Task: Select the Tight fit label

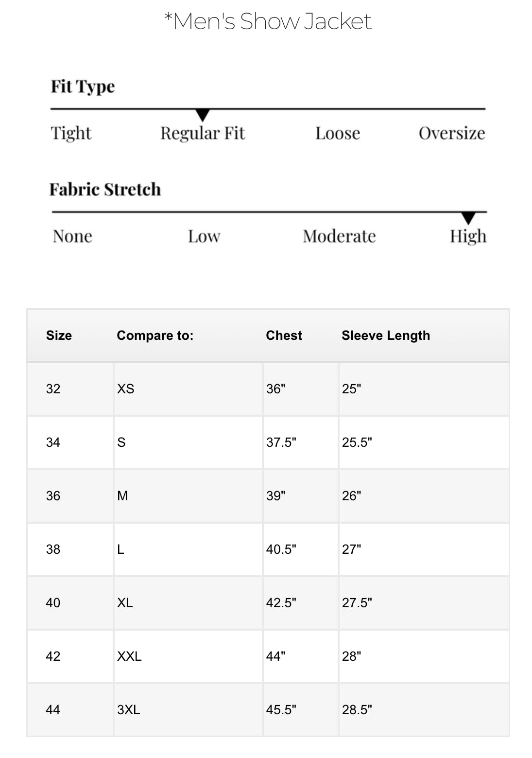Action: [x=71, y=133]
